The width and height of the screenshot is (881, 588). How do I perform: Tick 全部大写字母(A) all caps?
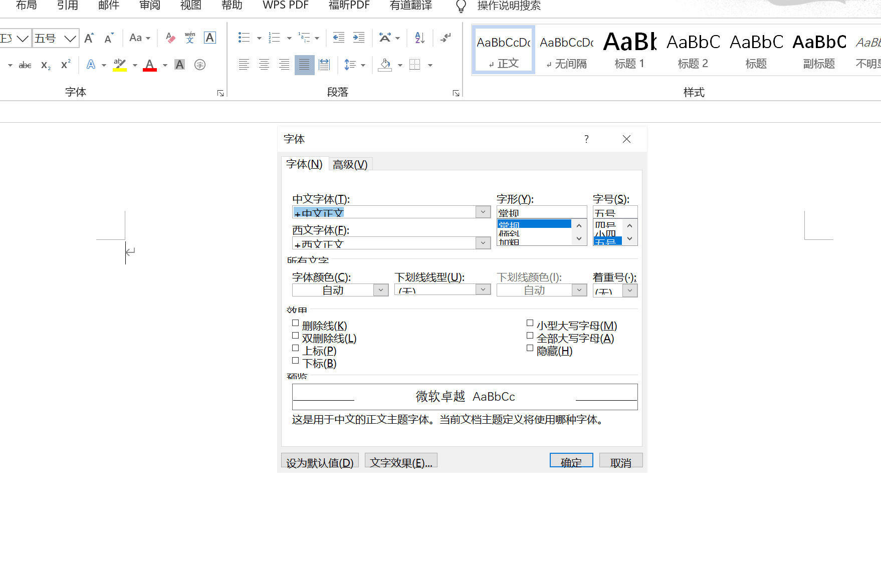pos(530,336)
